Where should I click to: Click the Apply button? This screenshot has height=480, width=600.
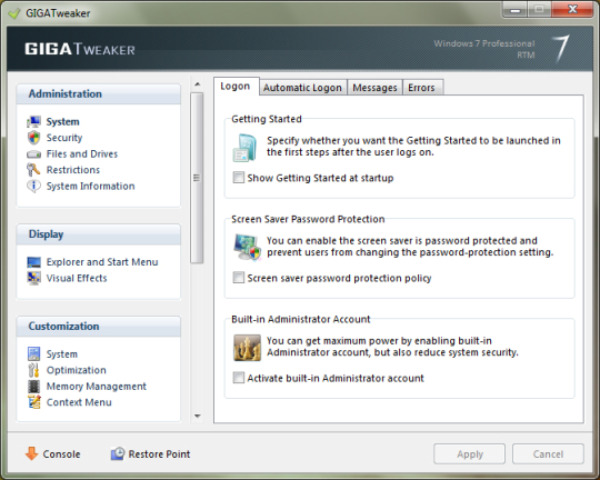[x=469, y=454]
